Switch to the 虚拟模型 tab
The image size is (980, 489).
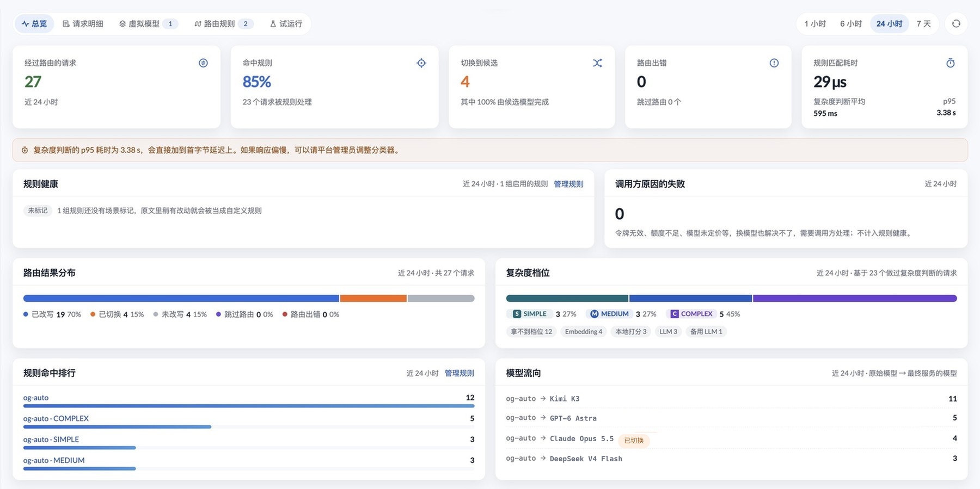click(x=148, y=23)
